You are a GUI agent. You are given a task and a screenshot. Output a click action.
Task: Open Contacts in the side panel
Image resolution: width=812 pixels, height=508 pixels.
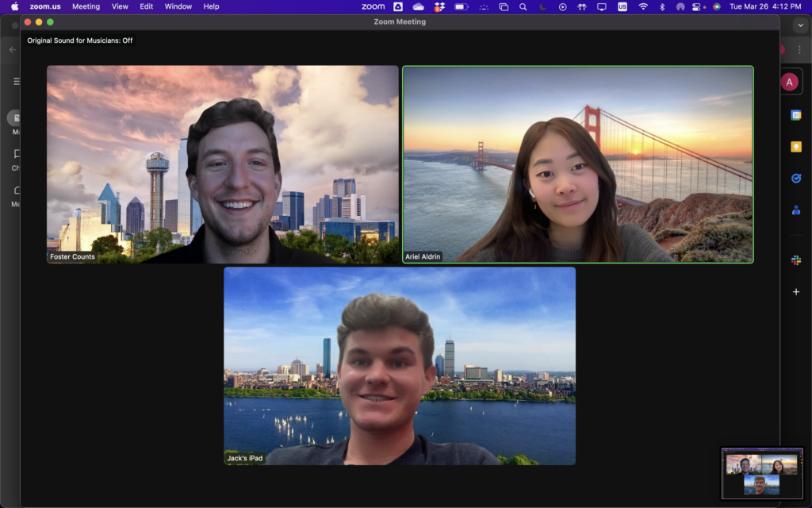(x=795, y=210)
